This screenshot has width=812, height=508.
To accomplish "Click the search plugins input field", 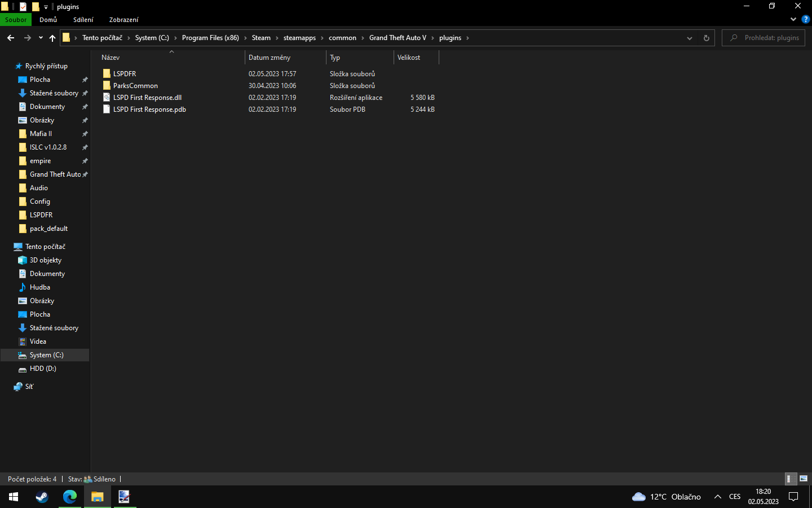I will click(764, 38).
